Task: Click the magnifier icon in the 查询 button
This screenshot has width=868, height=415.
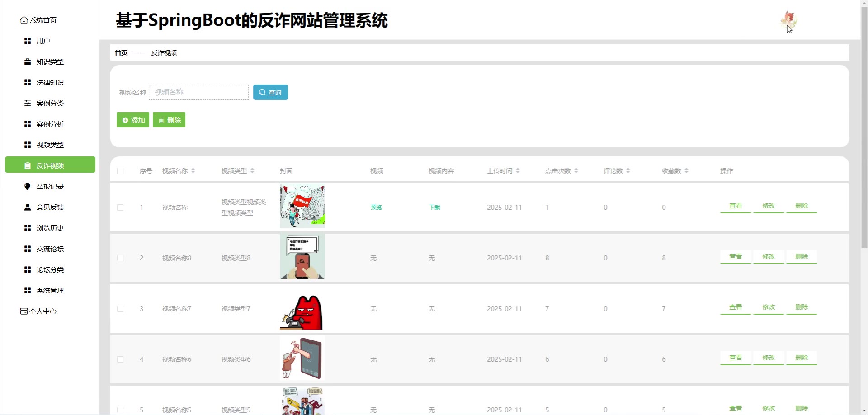Action: click(x=262, y=92)
